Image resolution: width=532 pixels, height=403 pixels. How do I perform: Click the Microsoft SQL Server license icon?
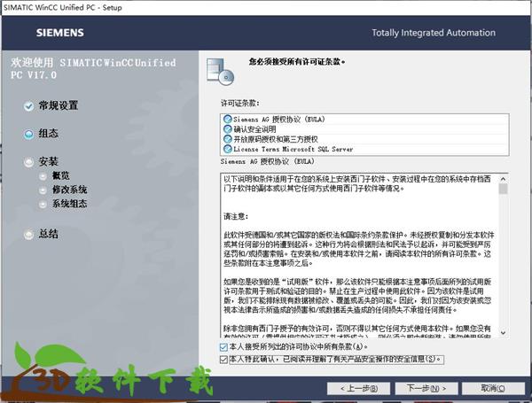click(x=228, y=149)
